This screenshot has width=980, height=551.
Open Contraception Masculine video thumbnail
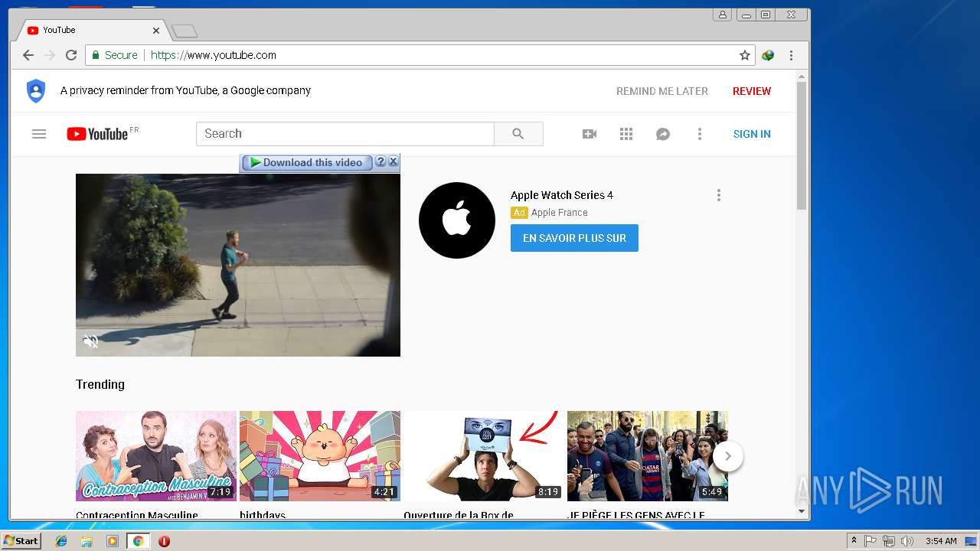tap(156, 456)
